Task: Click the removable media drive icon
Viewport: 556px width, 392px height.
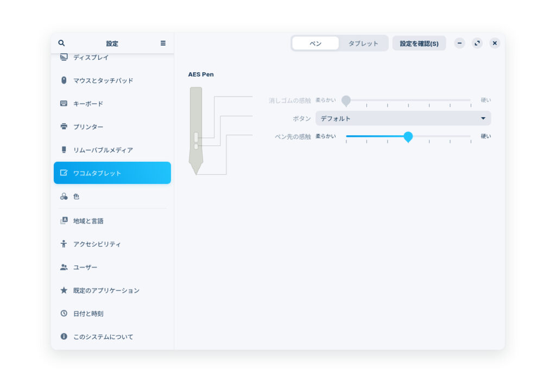Action: pyautogui.click(x=64, y=149)
